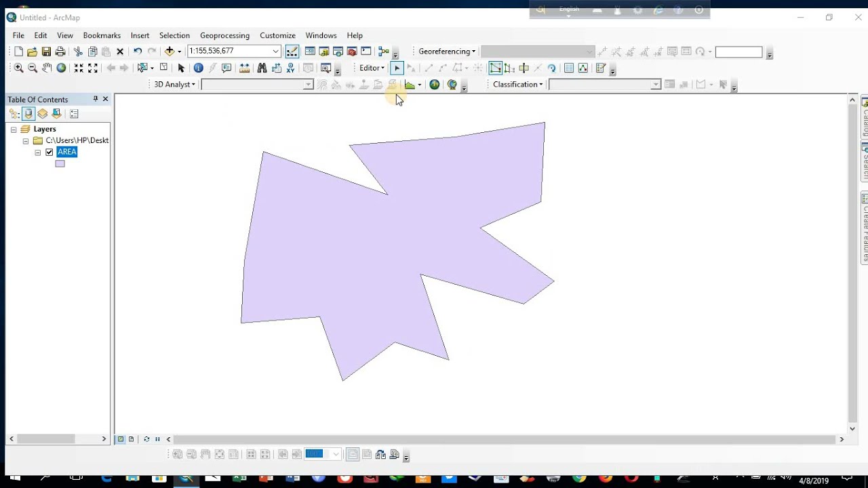Collapse the AREA layer symbology node
This screenshot has width=868, height=488.
[x=38, y=152]
